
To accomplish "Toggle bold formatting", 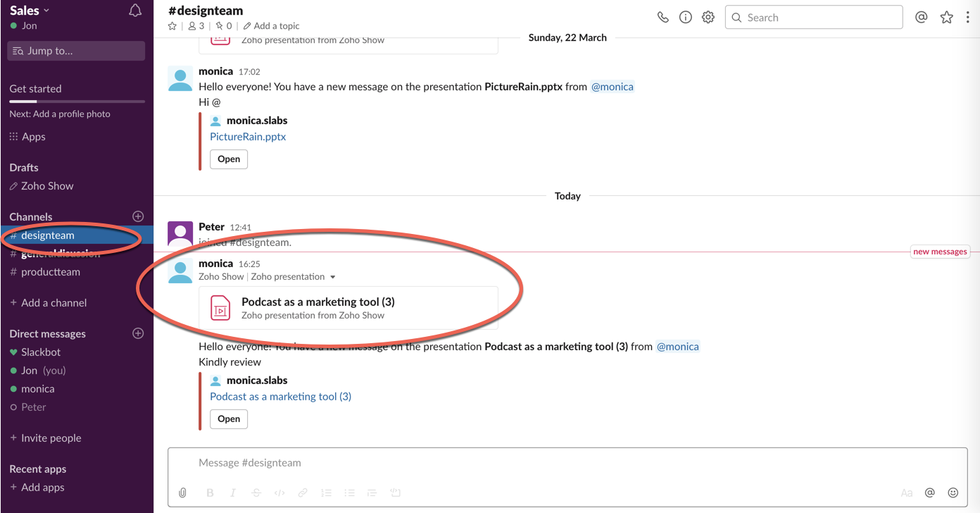I will coord(210,493).
